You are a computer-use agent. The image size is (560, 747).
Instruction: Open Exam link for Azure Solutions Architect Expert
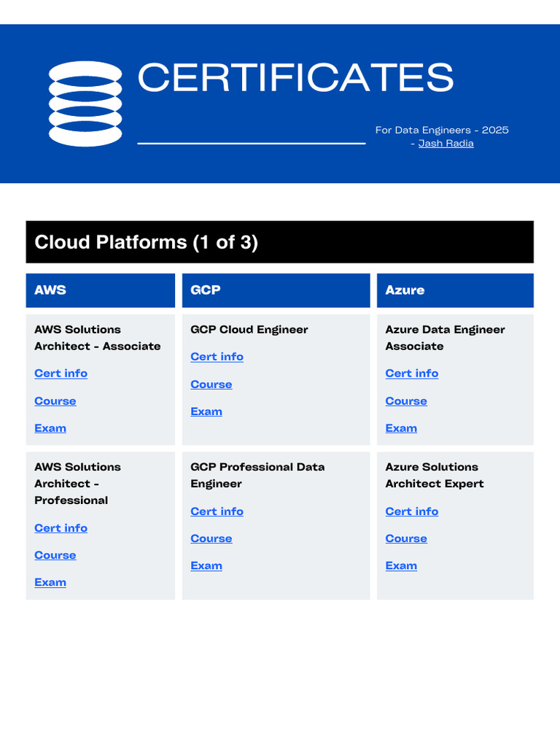tap(401, 566)
